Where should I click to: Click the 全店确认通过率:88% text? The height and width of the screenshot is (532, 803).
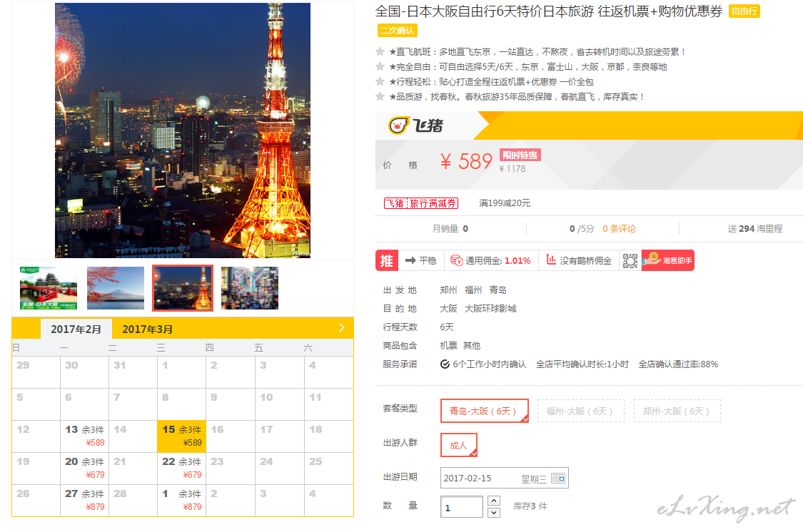pyautogui.click(x=678, y=364)
